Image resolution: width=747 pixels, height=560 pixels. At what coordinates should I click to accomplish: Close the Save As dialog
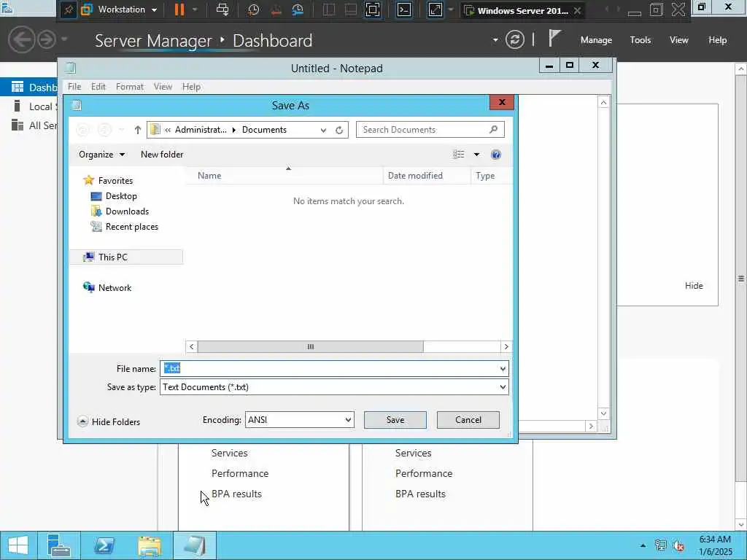coord(502,102)
